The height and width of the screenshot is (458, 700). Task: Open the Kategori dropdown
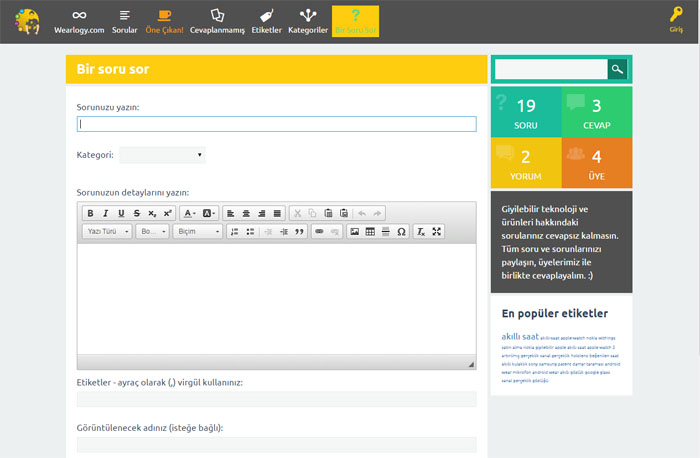point(162,155)
